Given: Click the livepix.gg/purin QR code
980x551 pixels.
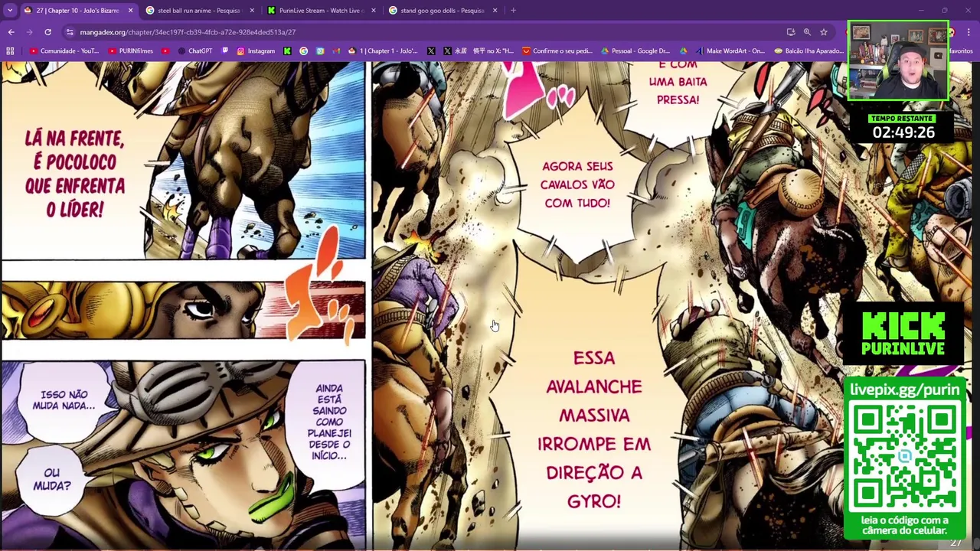Looking at the screenshot, I should pyautogui.click(x=904, y=457).
